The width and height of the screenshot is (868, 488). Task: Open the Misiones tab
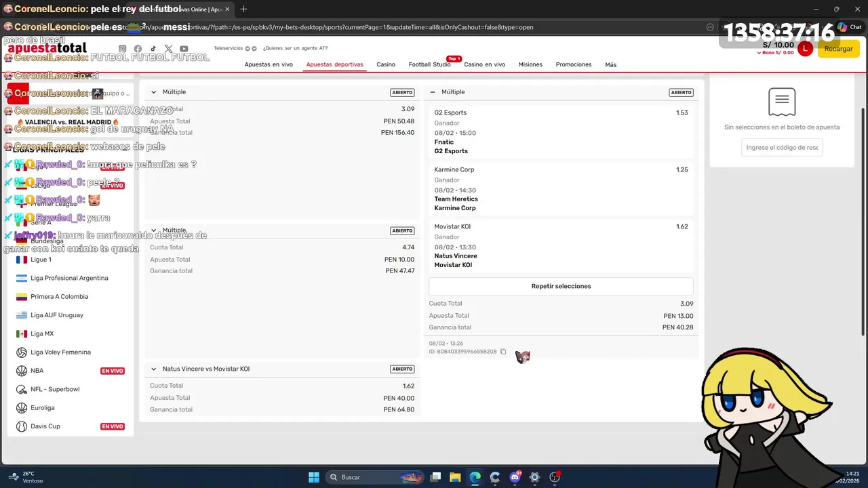[530, 64]
